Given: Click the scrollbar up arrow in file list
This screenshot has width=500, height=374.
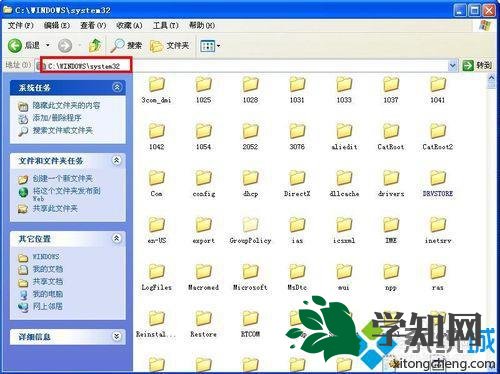Looking at the screenshot, I should coord(491,79).
